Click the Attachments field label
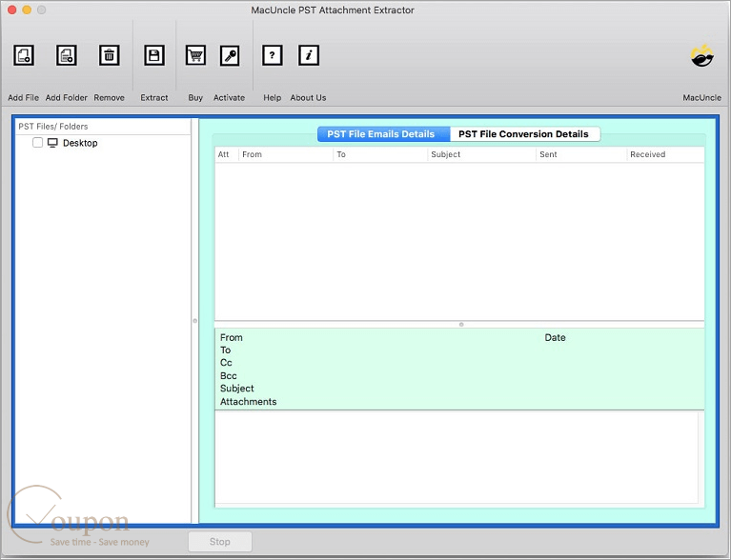This screenshot has height=560, width=731. tap(249, 402)
